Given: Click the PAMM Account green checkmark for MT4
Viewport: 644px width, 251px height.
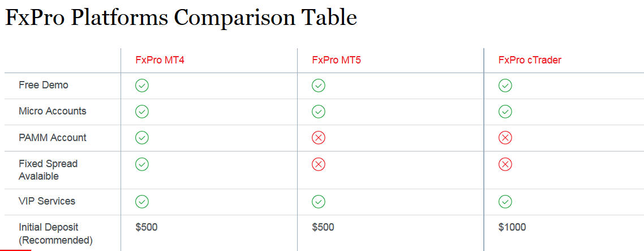Looking at the screenshot, I should click(141, 138).
